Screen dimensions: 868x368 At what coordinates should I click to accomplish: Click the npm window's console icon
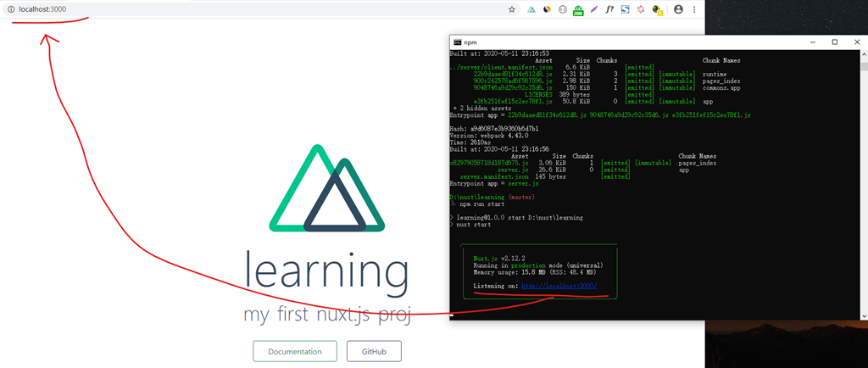457,42
